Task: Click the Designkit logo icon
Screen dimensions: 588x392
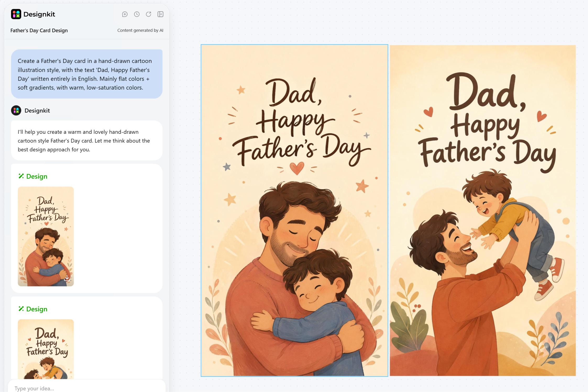Action: tap(16, 14)
